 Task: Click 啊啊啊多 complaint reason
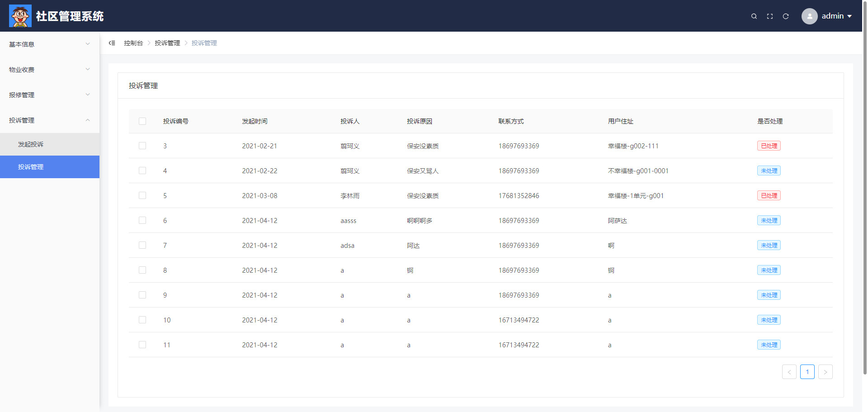click(420, 221)
